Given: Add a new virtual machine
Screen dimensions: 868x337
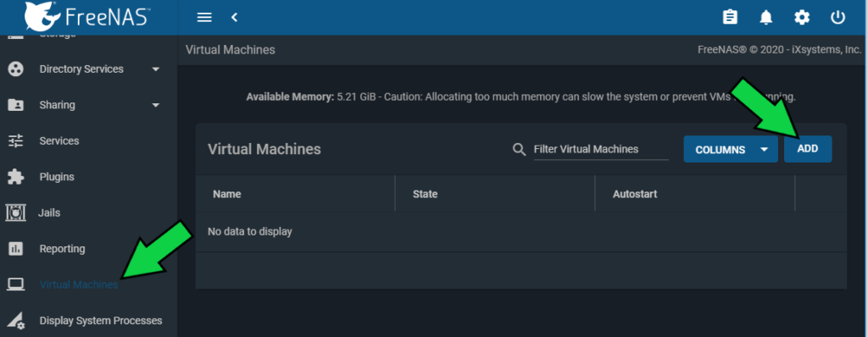Looking at the screenshot, I should coord(808,149).
